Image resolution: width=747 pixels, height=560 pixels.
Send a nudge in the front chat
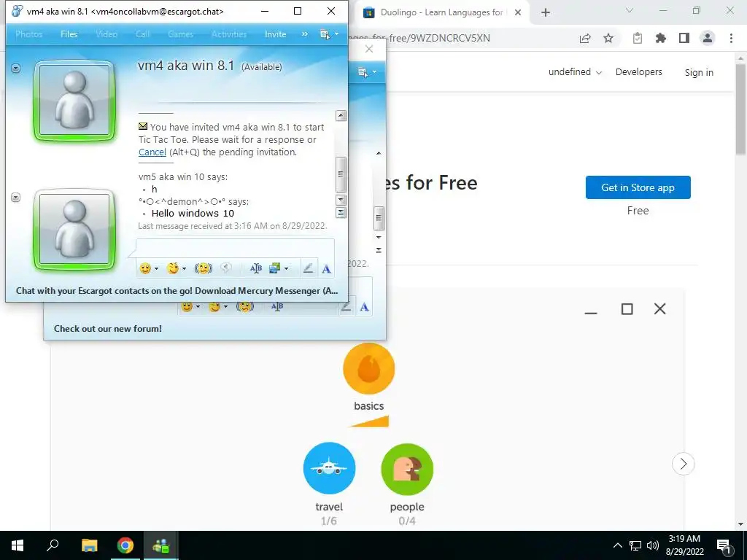click(x=204, y=268)
